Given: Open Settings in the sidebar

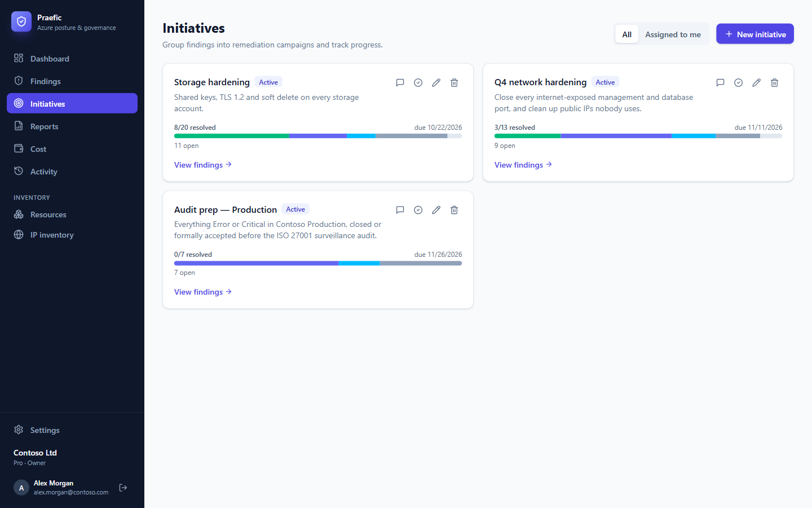Looking at the screenshot, I should pos(72,430).
